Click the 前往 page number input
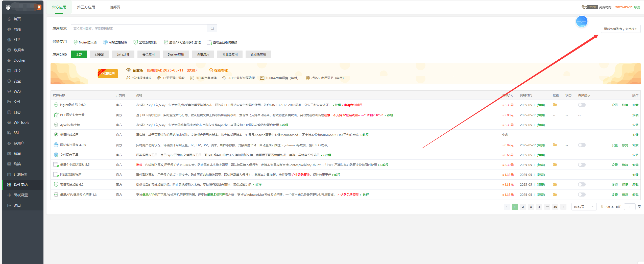This screenshot has width=644, height=264. 630,207
